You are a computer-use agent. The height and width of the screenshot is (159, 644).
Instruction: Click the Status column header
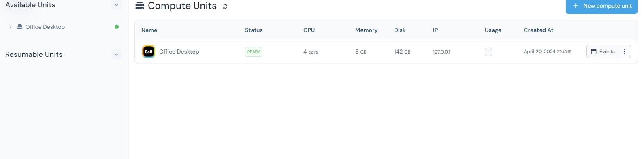pyautogui.click(x=254, y=30)
